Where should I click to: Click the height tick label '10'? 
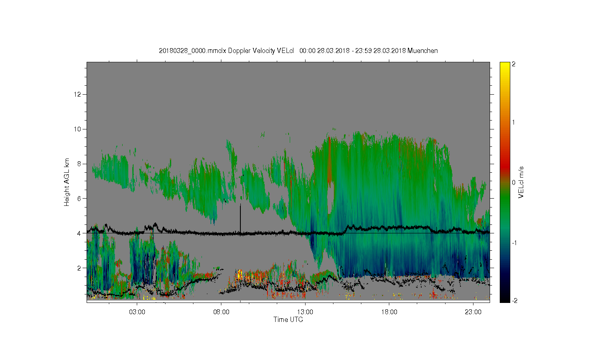click(x=78, y=129)
